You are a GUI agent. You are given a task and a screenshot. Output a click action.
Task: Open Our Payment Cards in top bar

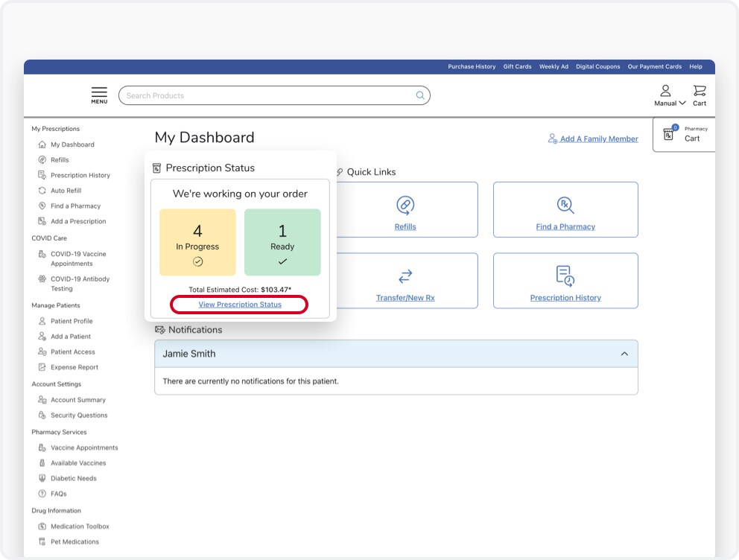coord(654,67)
